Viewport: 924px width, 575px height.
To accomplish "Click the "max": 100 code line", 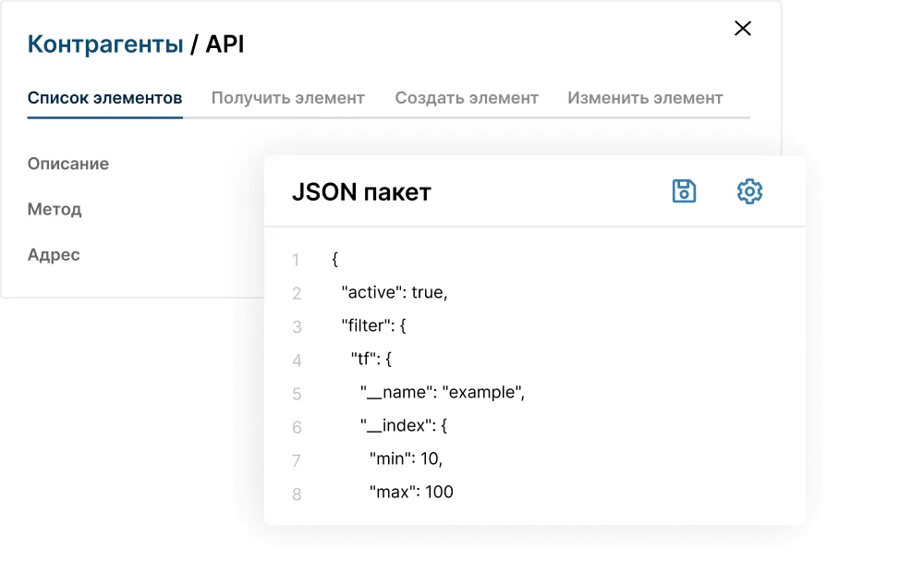I will pos(411,492).
